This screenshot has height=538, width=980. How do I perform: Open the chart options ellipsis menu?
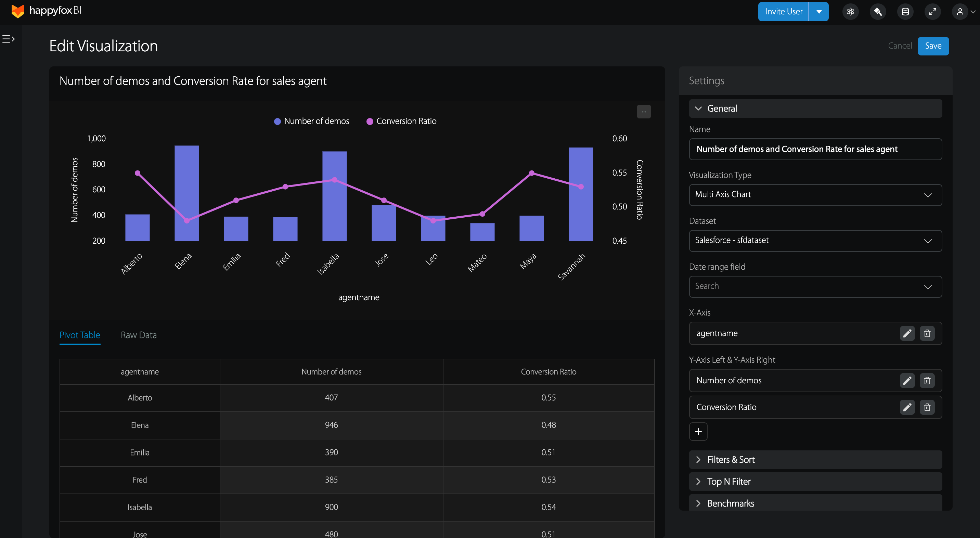click(x=644, y=112)
